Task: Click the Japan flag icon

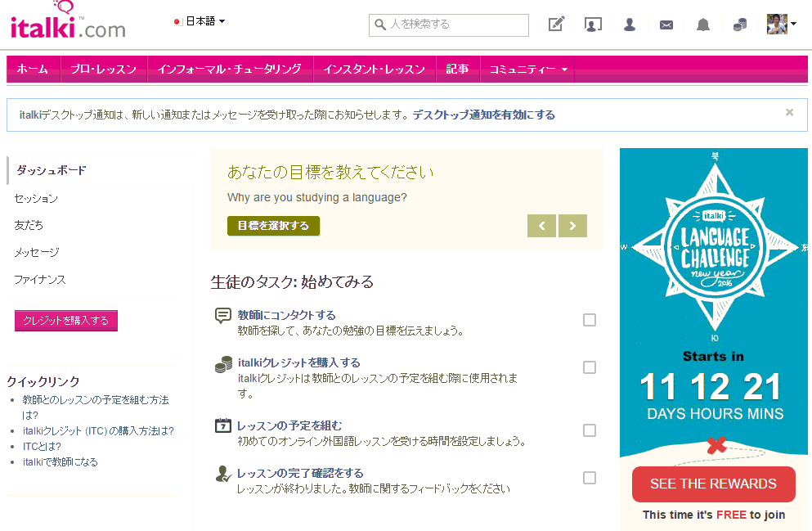Action: tap(177, 22)
